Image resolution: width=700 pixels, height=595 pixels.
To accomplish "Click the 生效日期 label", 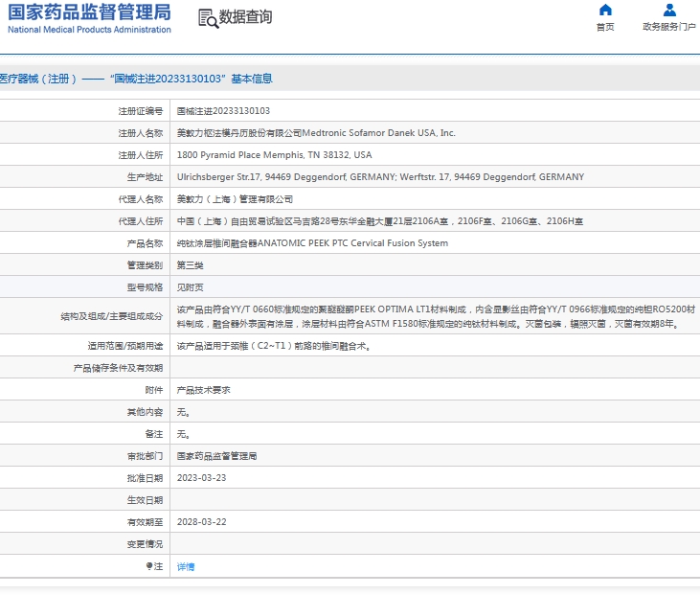I will coord(145,500).
